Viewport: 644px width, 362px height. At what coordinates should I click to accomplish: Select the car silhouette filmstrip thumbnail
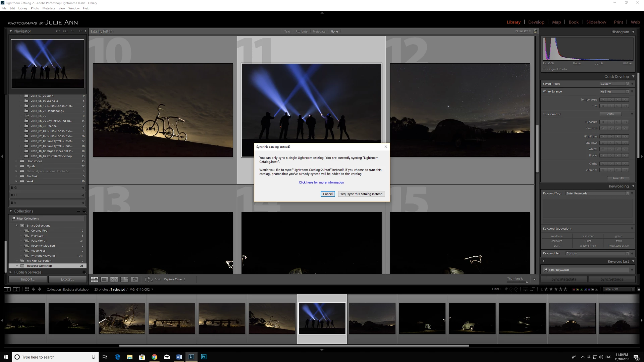pyautogui.click(x=572, y=318)
